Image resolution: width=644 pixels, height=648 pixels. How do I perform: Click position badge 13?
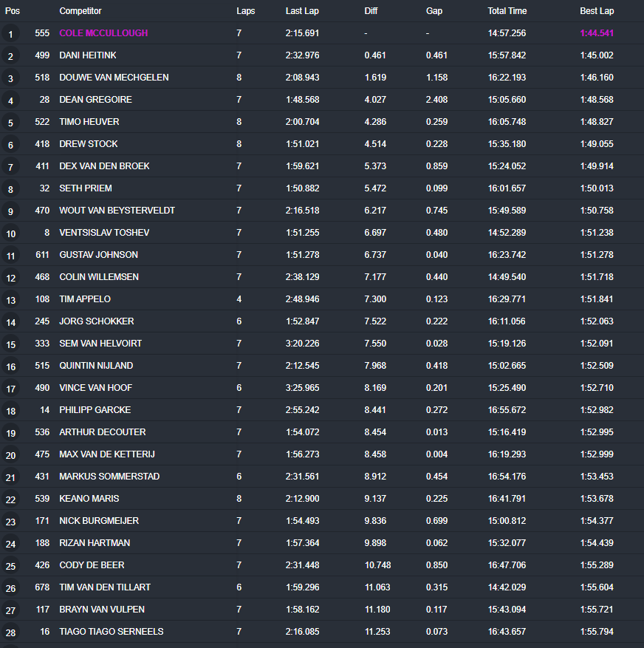pyautogui.click(x=11, y=300)
